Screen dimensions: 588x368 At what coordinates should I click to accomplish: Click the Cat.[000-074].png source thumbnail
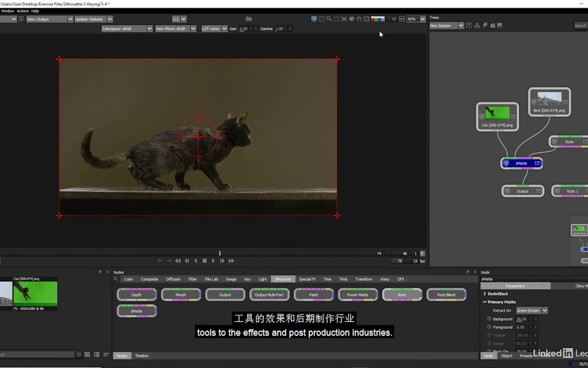[x=35, y=293]
